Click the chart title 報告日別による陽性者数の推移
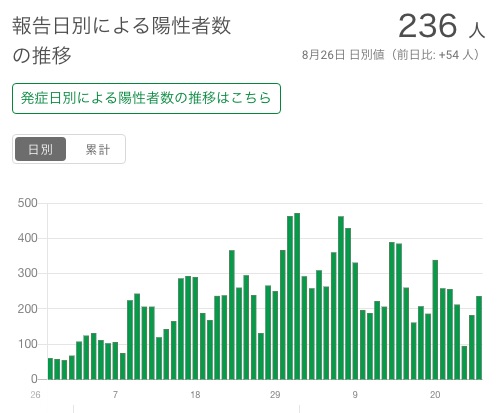Image resolution: width=499 pixels, height=413 pixels. click(x=122, y=40)
